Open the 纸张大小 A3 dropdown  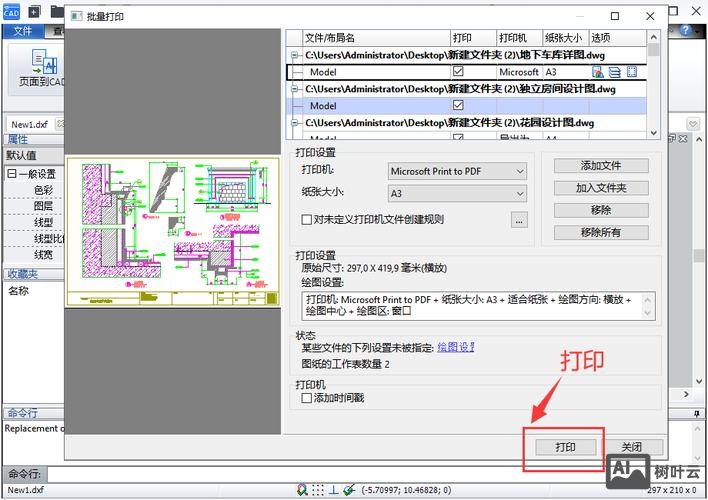(x=457, y=193)
